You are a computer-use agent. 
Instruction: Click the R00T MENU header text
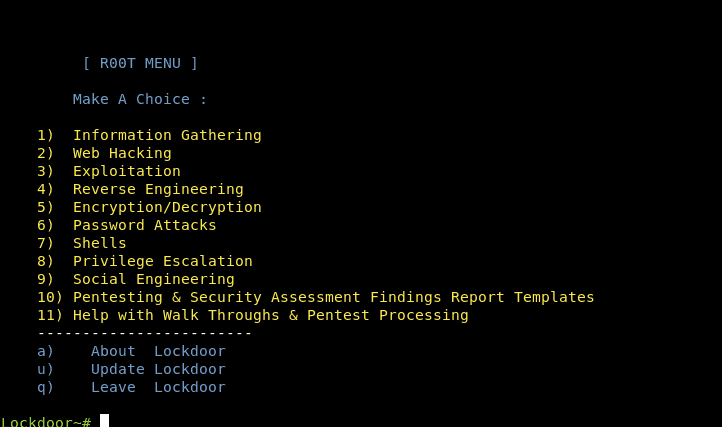pyautogui.click(x=140, y=63)
